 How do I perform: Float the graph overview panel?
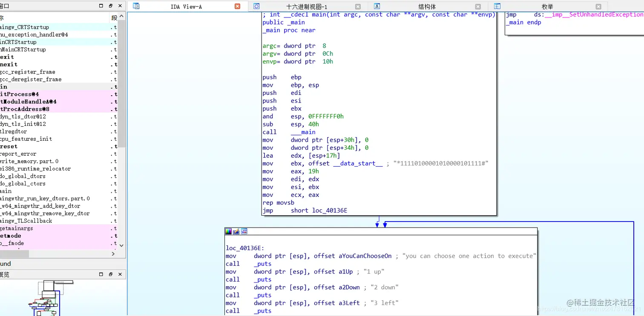coord(111,274)
